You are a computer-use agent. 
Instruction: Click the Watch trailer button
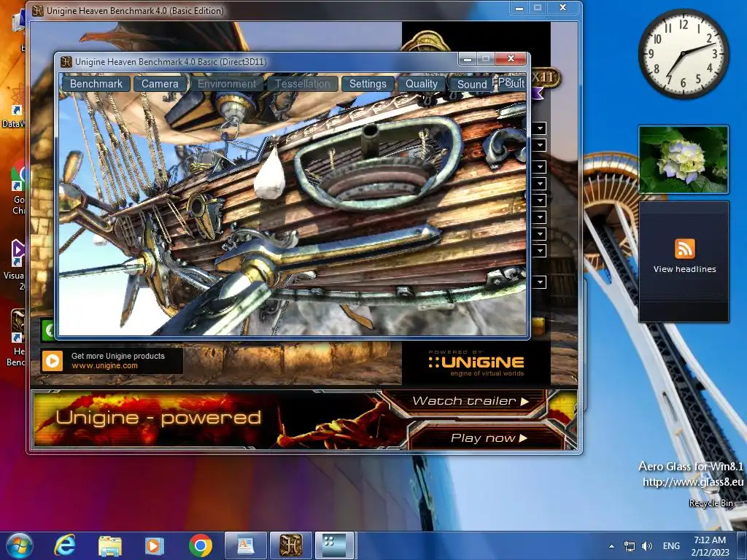pyautogui.click(x=470, y=401)
